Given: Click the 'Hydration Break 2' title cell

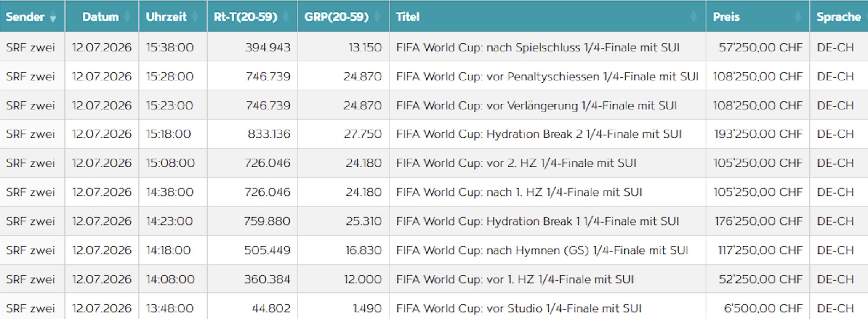Looking at the screenshot, I should point(538,134).
